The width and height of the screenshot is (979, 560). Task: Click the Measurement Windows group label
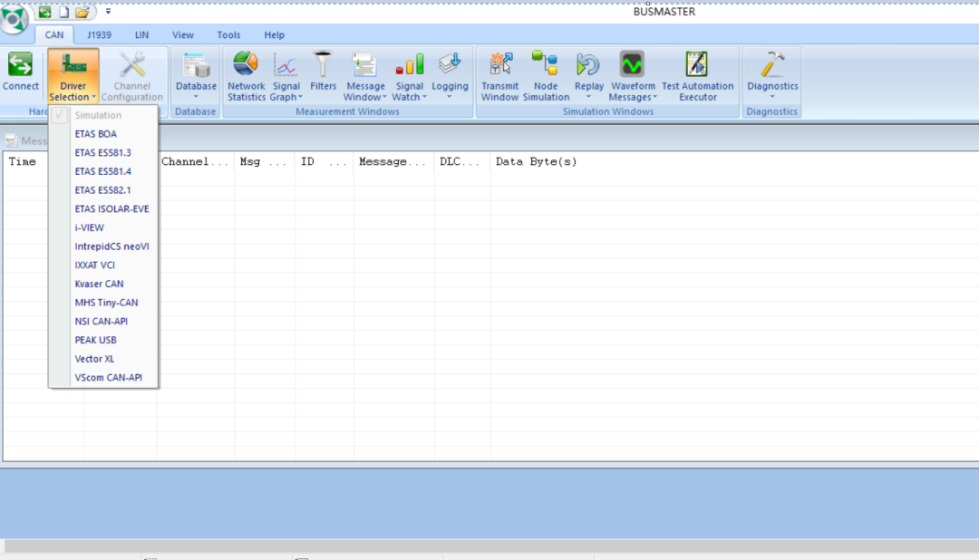point(348,111)
